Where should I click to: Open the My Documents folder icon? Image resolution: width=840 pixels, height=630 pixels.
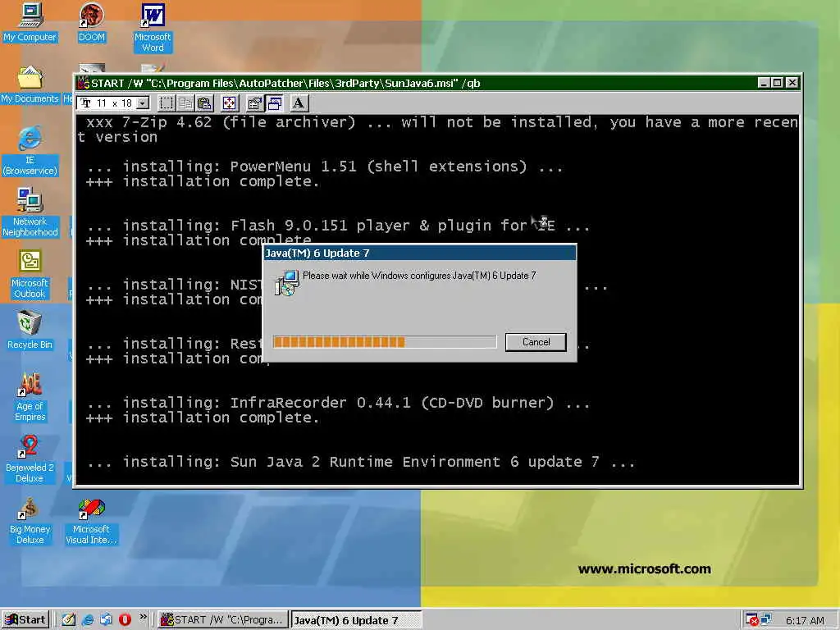point(30,84)
